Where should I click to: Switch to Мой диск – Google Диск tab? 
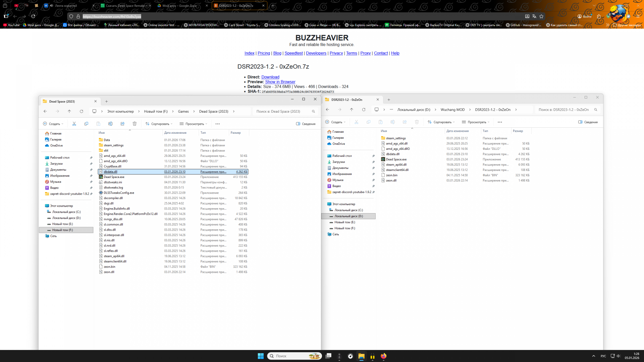coord(179,6)
